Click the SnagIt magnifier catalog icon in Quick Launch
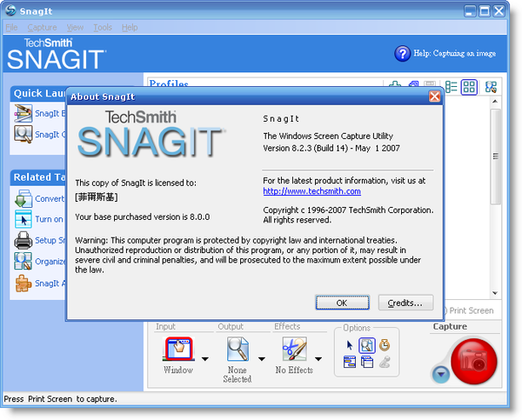The width and height of the screenshot is (522, 420). 23,135
